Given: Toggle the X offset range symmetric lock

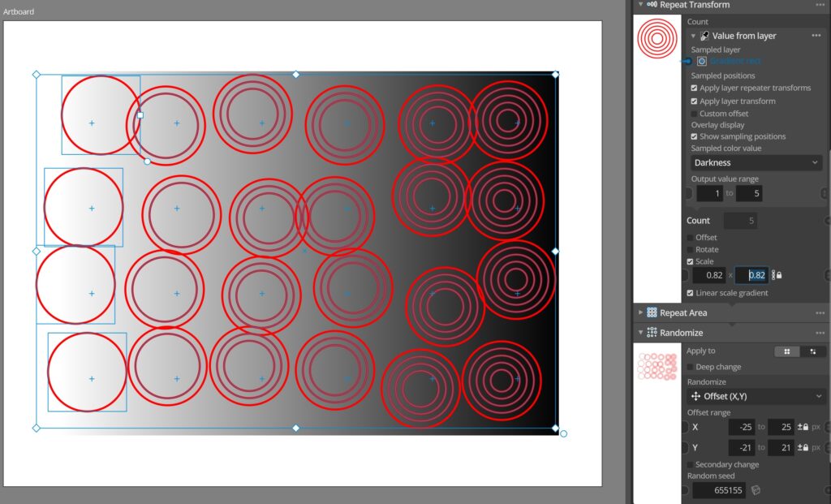Looking at the screenshot, I should pyautogui.click(x=803, y=427).
